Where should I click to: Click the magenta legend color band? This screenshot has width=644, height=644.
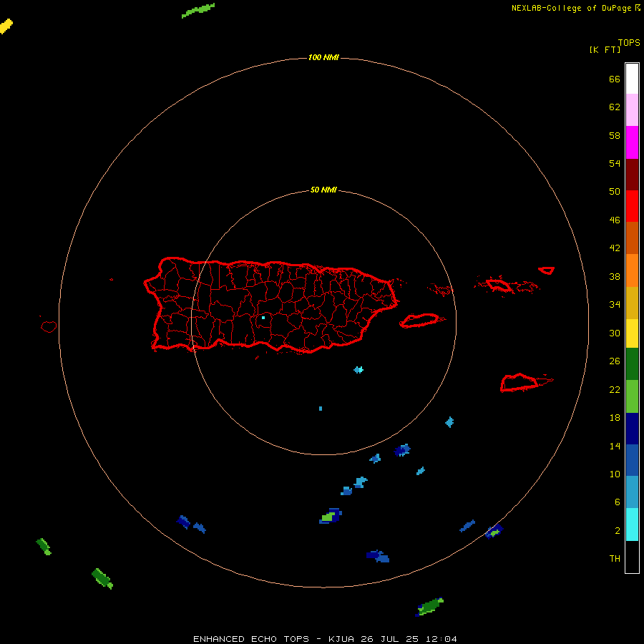(x=632, y=142)
